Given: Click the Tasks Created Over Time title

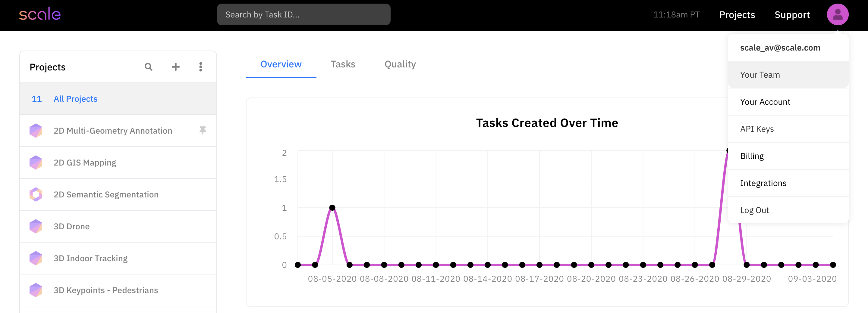Looking at the screenshot, I should (547, 123).
